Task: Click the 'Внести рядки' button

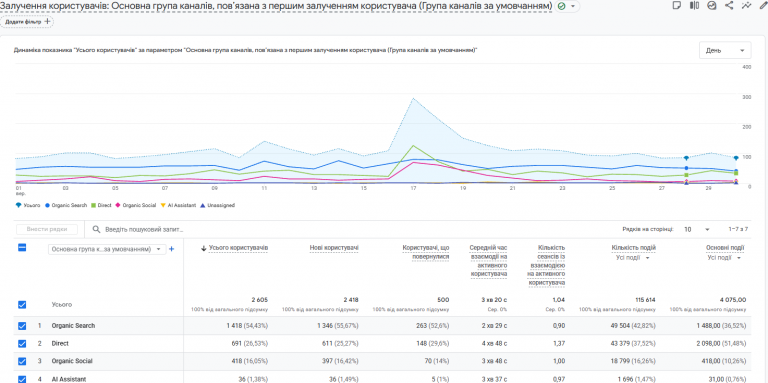Action: click(47, 229)
